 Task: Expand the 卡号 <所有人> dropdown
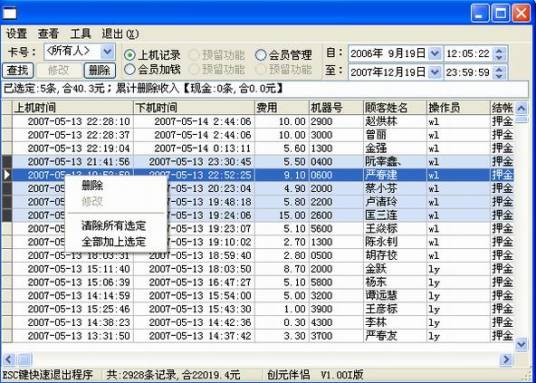107,52
